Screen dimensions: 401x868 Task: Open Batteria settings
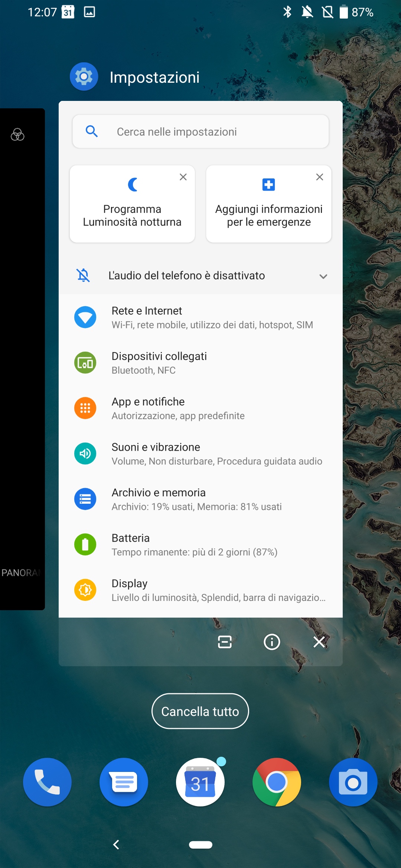click(x=200, y=545)
